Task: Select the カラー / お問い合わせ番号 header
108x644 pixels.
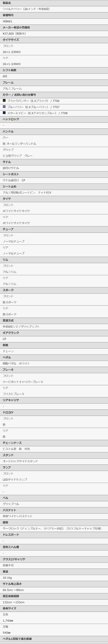Action: [54, 95]
